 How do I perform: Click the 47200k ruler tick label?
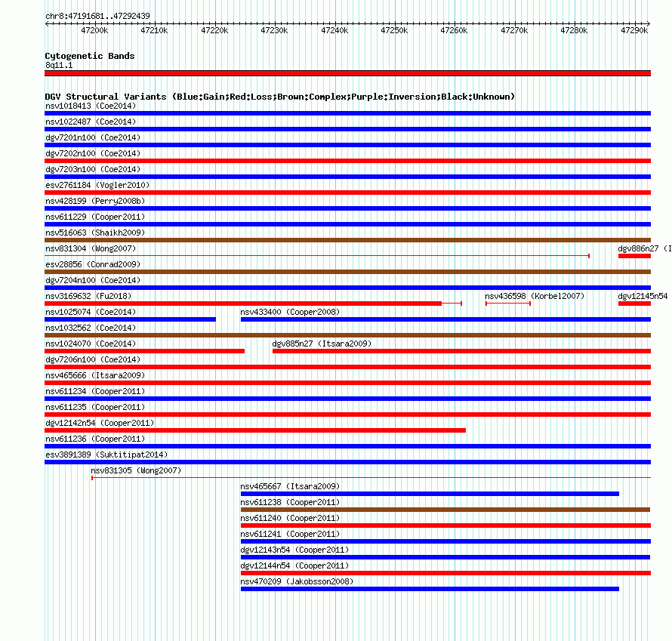point(94,30)
